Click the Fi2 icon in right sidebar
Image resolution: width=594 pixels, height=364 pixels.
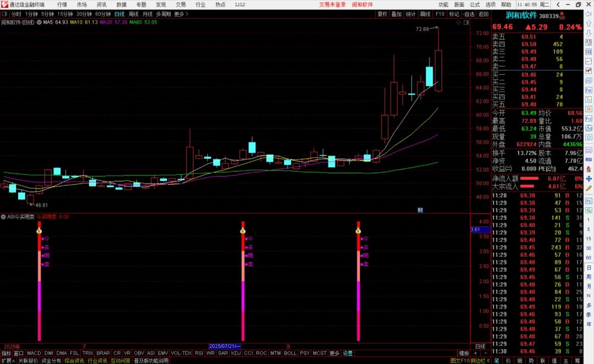(x=588, y=119)
